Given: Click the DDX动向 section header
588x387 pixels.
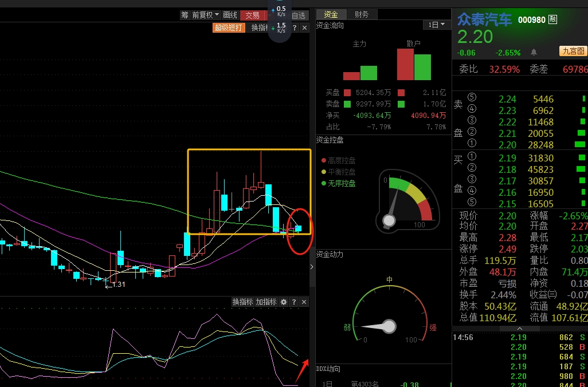Looking at the screenshot, I should pyautogui.click(x=328, y=369).
